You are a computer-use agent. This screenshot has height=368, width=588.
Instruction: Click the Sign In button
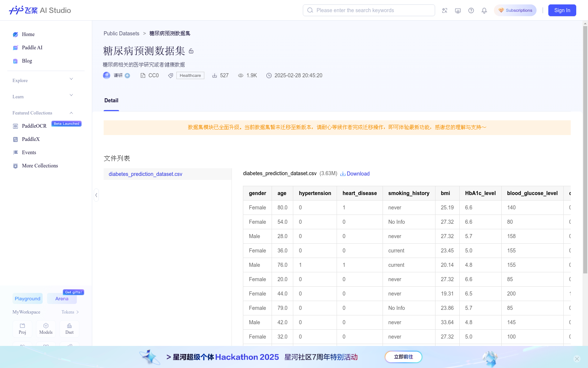[x=562, y=10]
